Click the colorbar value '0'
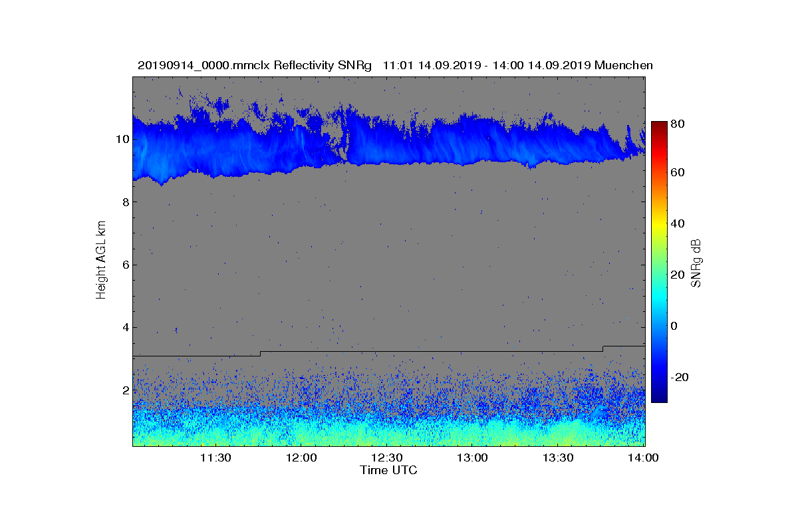The image size is (798, 532). coord(675,326)
